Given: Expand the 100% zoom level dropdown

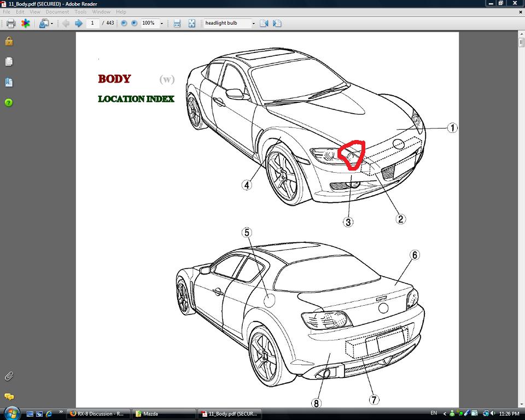Looking at the screenshot, I should coord(161,24).
